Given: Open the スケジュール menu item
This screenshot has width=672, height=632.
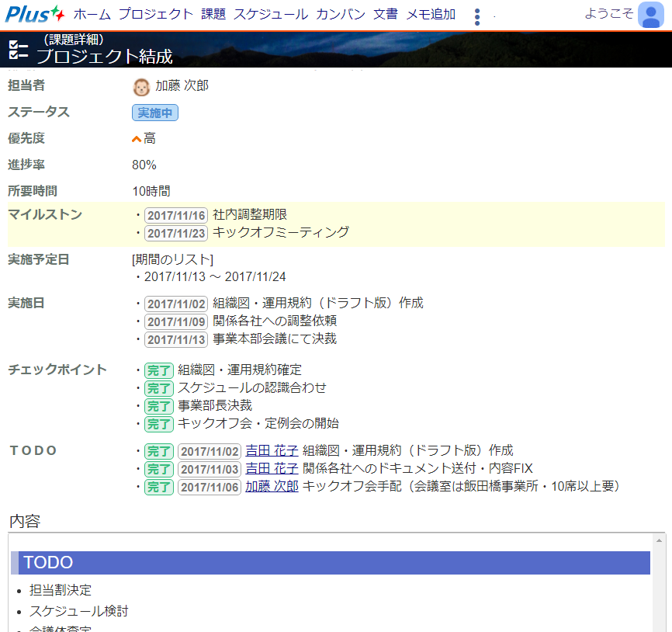Looking at the screenshot, I should [x=271, y=14].
